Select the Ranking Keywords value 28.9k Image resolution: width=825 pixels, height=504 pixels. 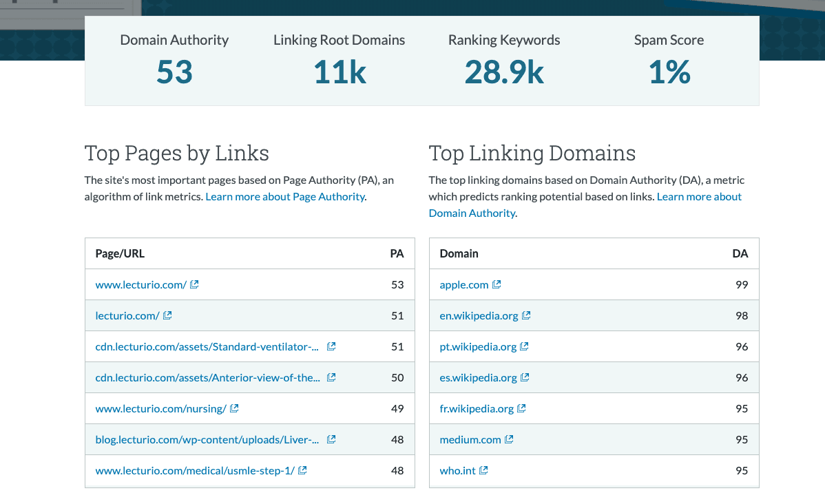point(504,72)
